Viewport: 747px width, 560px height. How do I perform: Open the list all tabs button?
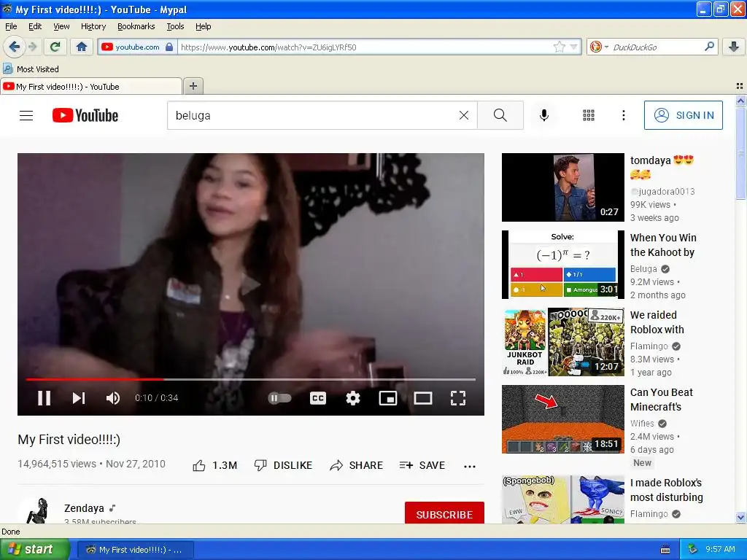tap(740, 86)
